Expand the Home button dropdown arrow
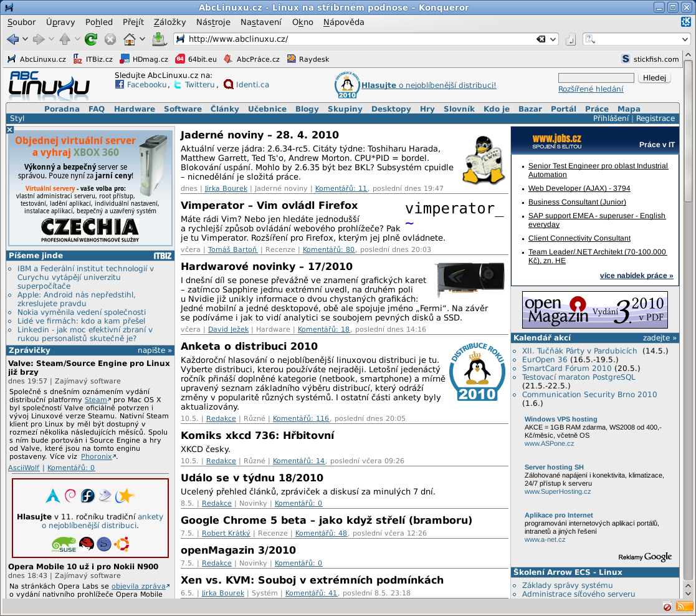 point(142,39)
